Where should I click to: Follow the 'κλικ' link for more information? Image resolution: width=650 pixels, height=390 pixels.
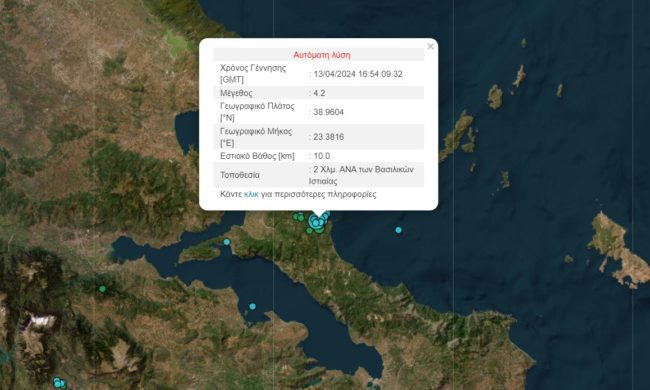[x=251, y=194]
